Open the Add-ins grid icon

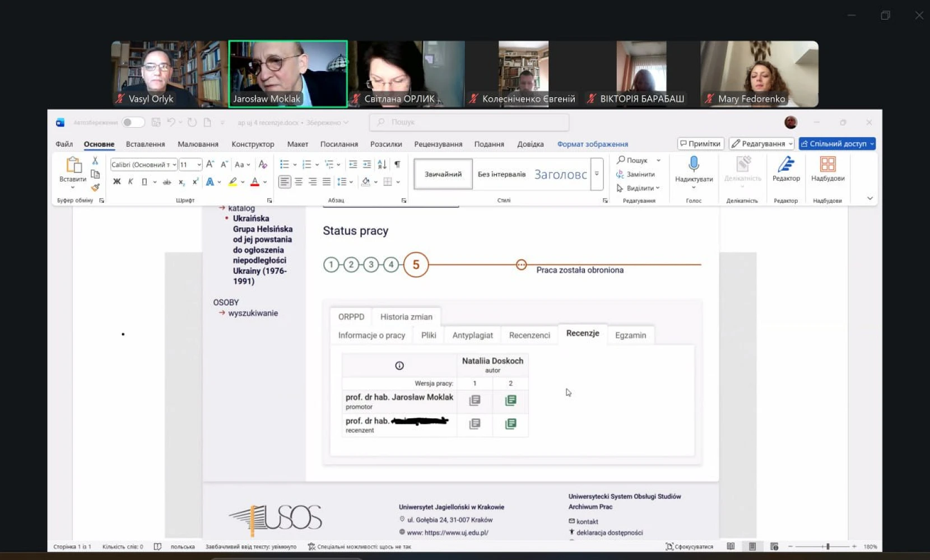point(827,165)
